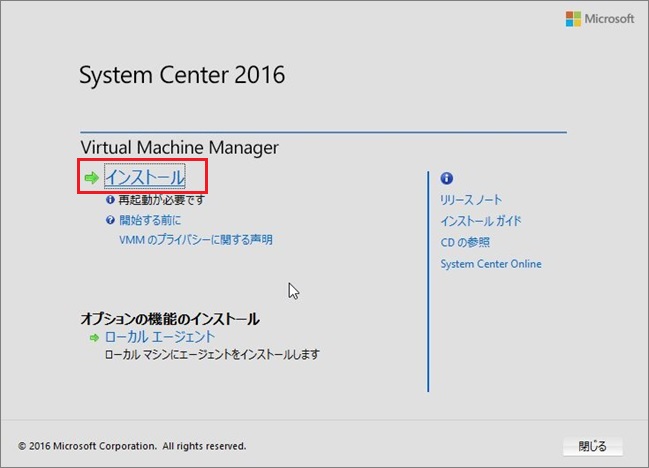
Task: Click the green arrow beside インストール
Action: (92, 178)
